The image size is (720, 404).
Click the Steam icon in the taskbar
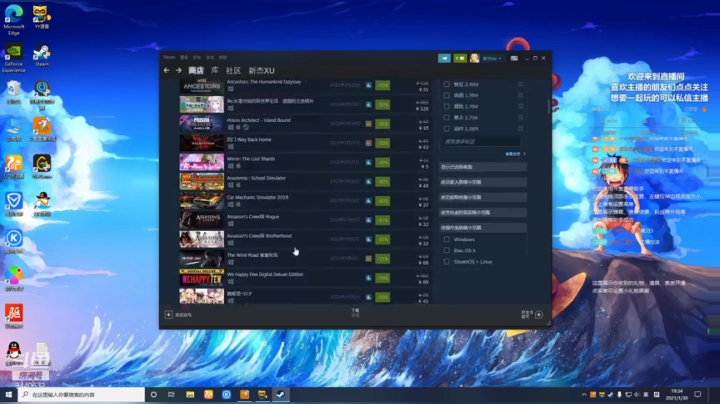click(x=281, y=394)
